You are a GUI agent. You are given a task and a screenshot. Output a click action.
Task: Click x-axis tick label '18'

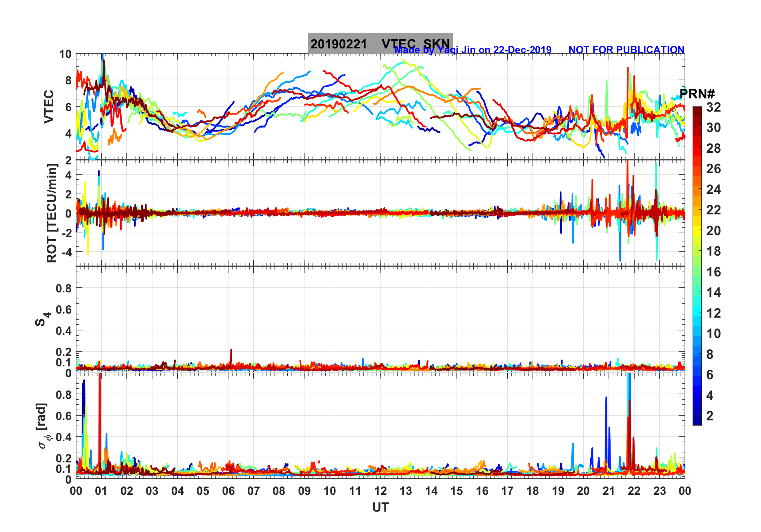tap(533, 491)
